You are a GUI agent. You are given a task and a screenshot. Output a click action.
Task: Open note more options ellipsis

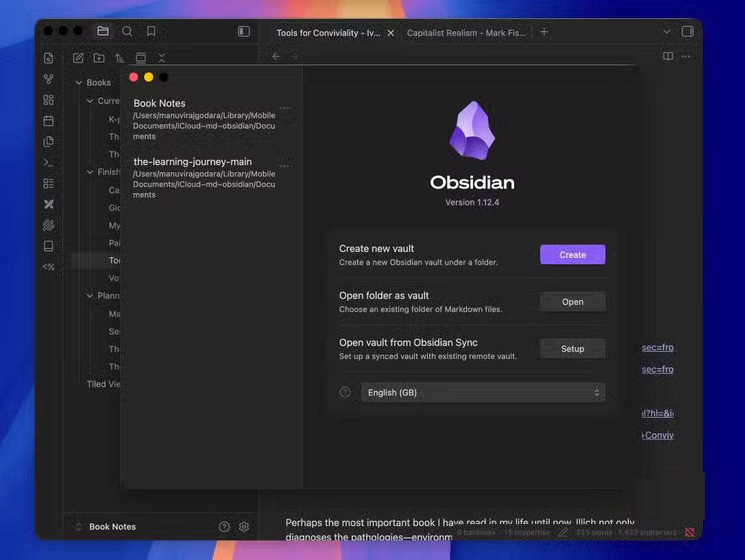point(685,56)
